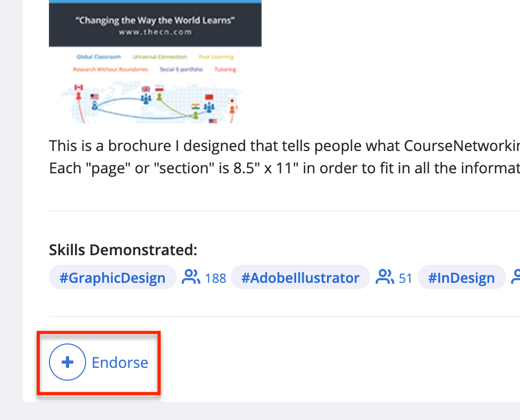Select the Canadian flag pin on the world map

tap(79, 87)
